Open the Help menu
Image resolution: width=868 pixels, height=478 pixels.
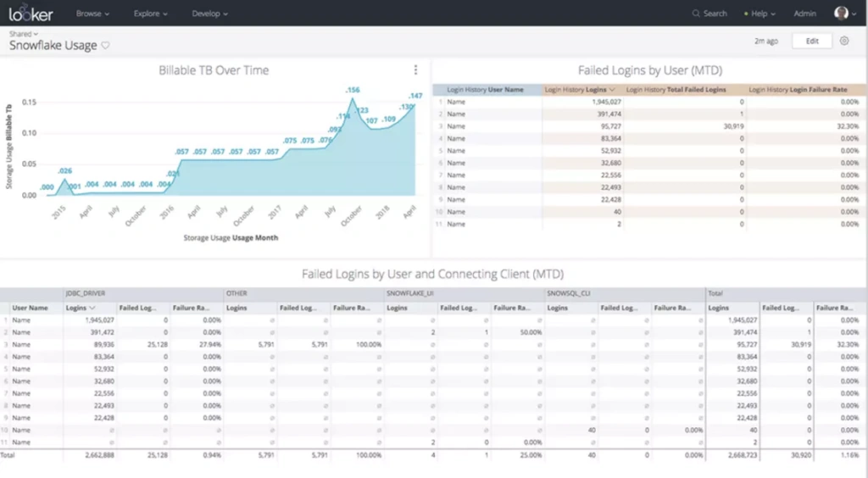tap(759, 14)
